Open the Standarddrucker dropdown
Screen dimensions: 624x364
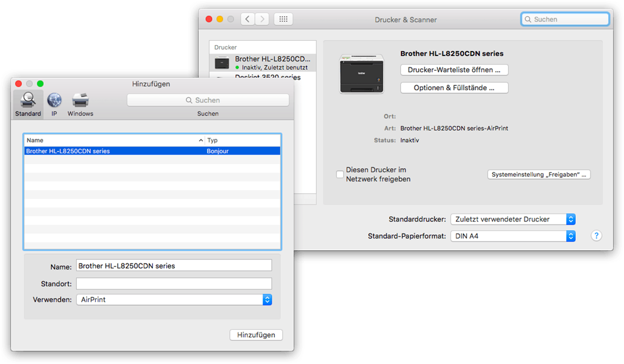[512, 219]
